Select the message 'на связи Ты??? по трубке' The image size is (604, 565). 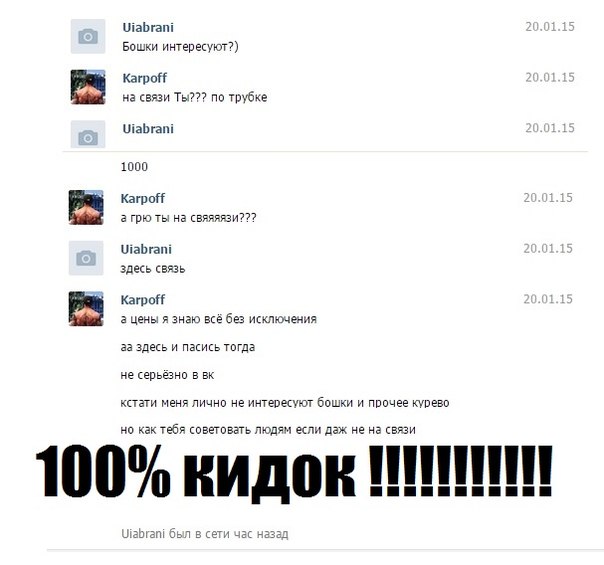pyautogui.click(x=195, y=97)
